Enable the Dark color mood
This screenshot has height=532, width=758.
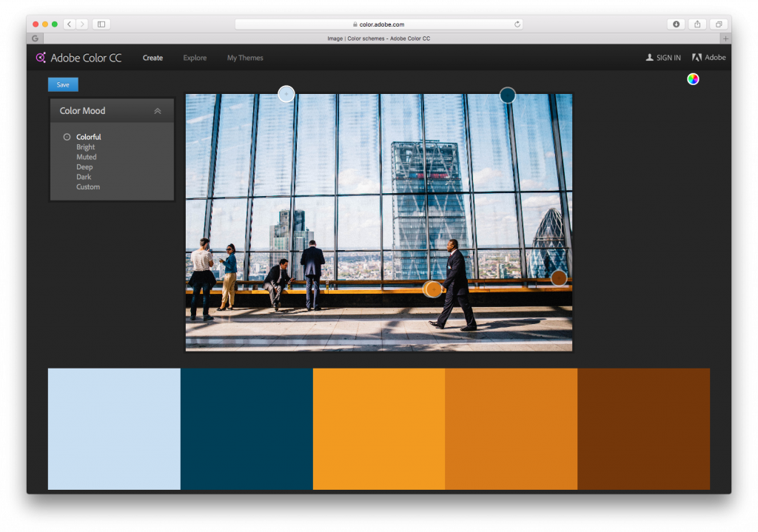pyautogui.click(x=83, y=176)
